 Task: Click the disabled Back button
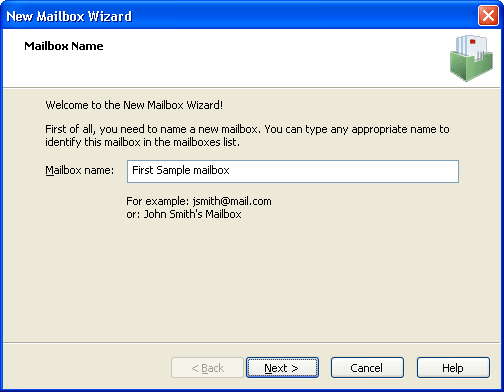click(x=207, y=368)
